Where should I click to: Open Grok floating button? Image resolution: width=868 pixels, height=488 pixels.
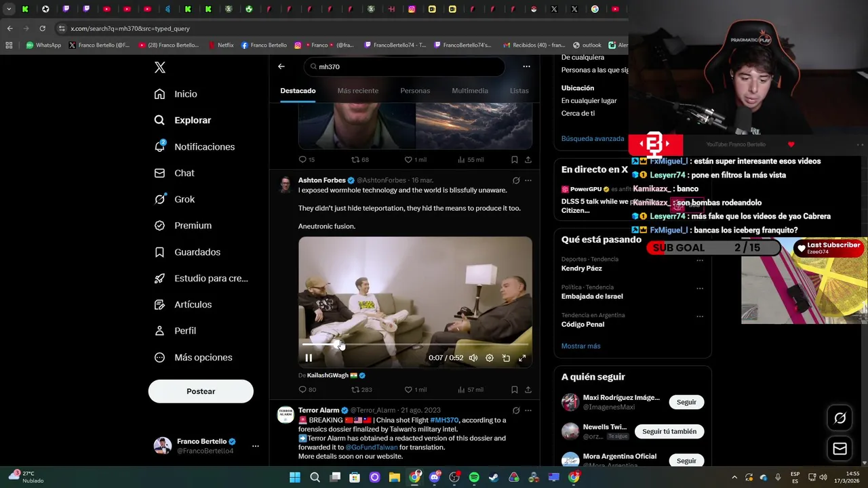(x=840, y=418)
